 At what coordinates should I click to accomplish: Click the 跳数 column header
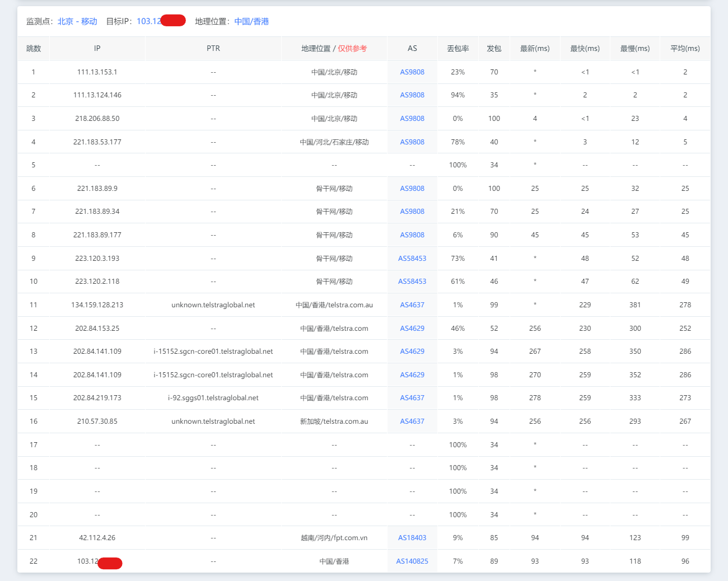point(34,49)
